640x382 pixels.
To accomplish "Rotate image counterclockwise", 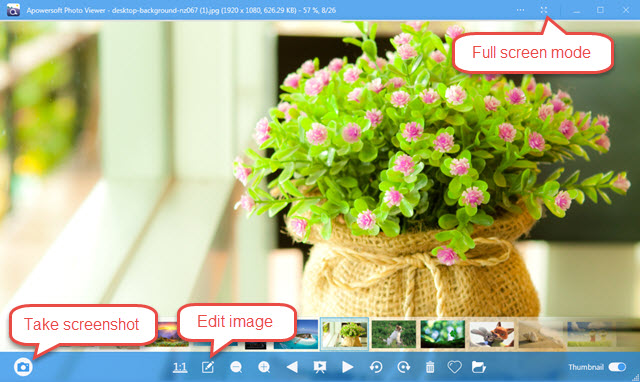I will coord(376,367).
